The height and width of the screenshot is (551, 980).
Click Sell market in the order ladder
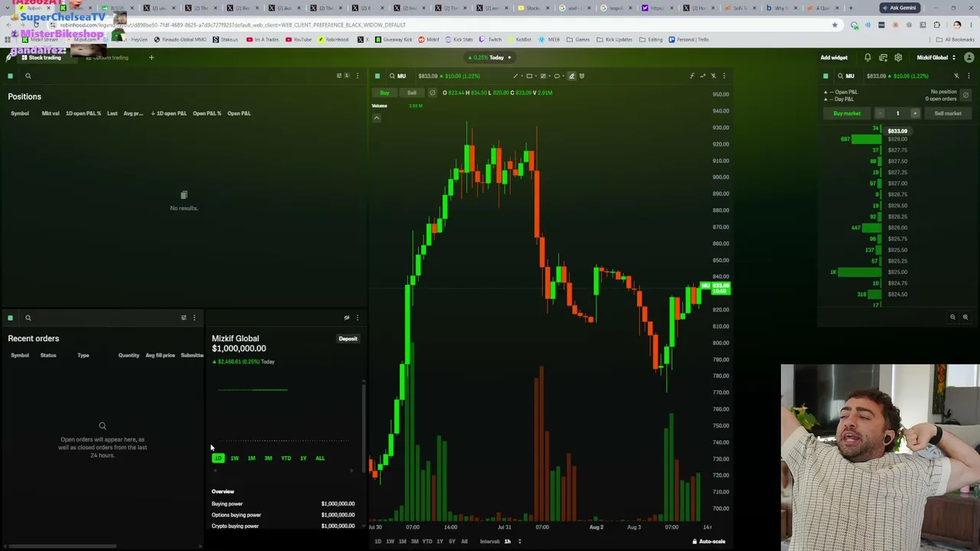click(x=947, y=113)
